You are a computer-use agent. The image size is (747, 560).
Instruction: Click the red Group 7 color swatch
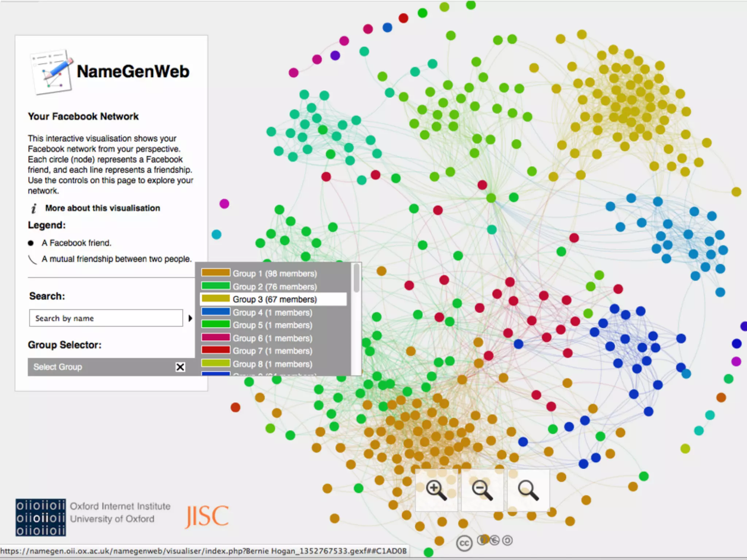(216, 350)
